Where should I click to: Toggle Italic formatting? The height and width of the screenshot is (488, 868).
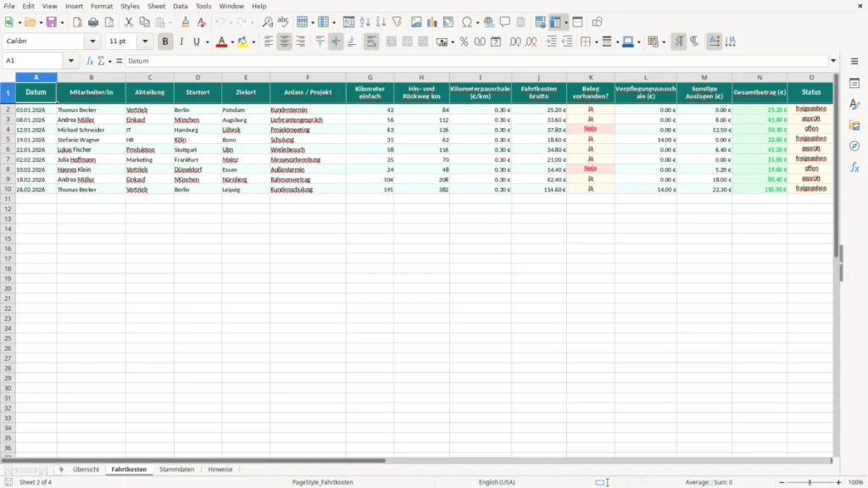pos(181,42)
